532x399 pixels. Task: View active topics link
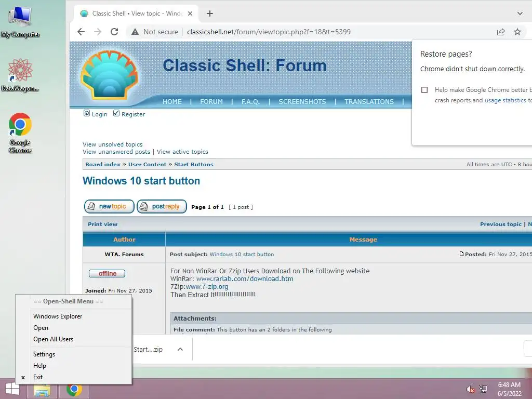182,152
